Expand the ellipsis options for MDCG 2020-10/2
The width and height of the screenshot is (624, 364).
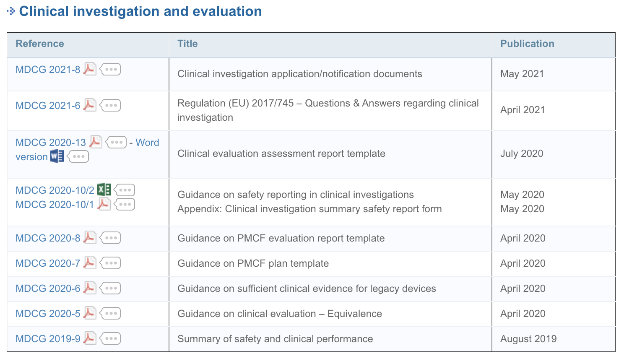pos(124,190)
